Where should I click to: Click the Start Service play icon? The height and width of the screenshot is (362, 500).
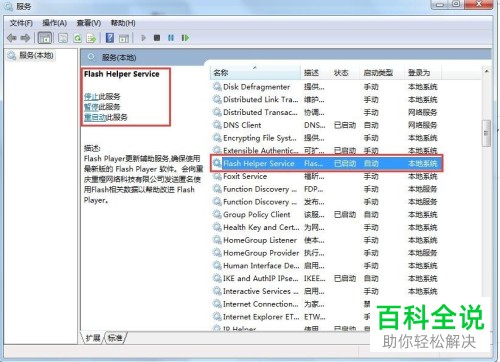coord(143,38)
